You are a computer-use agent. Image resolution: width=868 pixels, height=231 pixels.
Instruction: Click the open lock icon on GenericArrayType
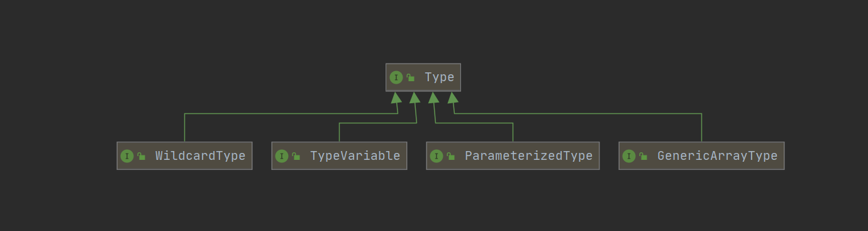tap(643, 156)
